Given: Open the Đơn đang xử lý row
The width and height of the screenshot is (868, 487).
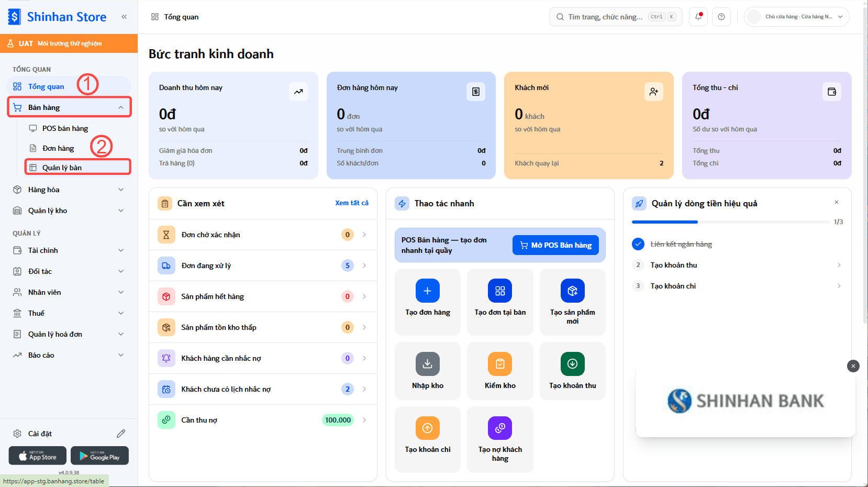Looking at the screenshot, I should click(x=263, y=265).
